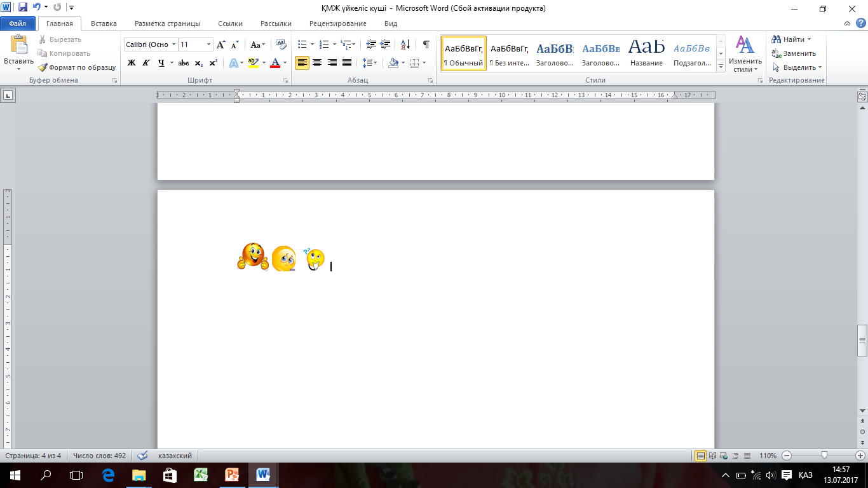Screen dimensions: 868x488
Task: Justify the paragraph text
Action: (347, 63)
